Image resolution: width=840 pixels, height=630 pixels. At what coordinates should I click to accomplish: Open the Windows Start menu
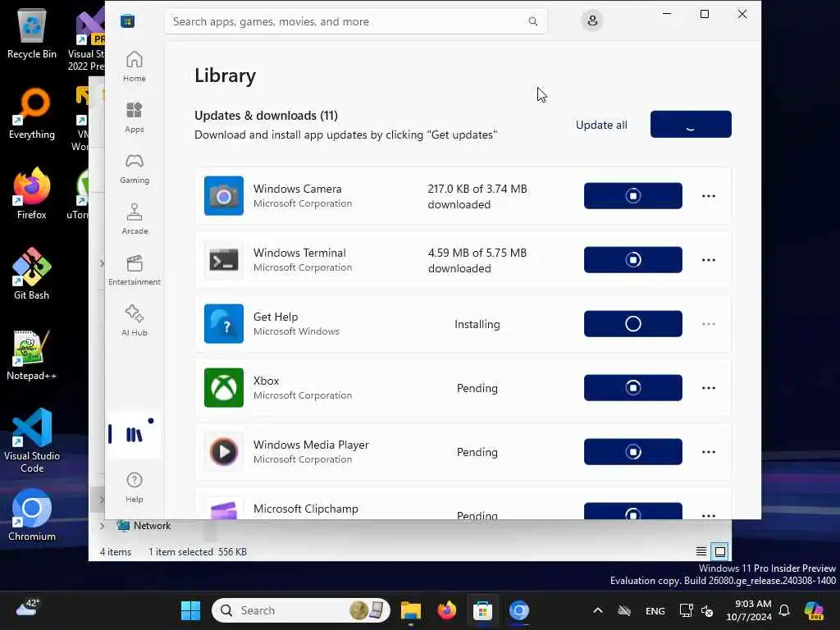pos(190,610)
